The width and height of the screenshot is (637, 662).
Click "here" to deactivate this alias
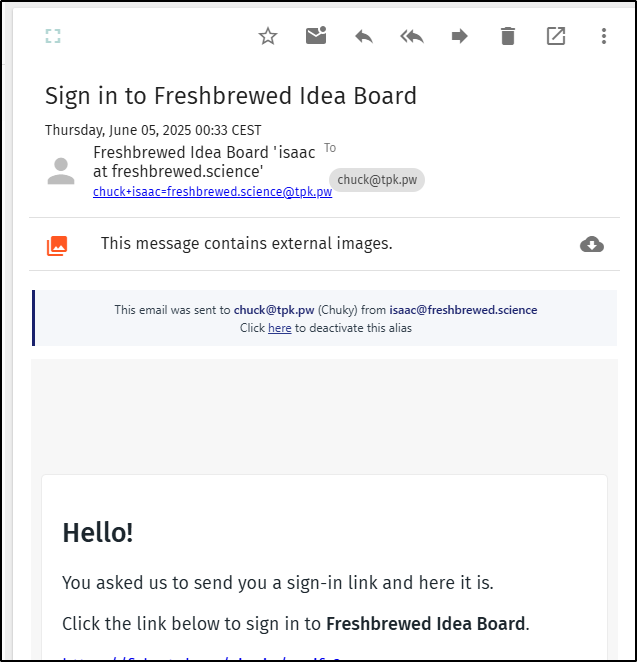tap(279, 328)
